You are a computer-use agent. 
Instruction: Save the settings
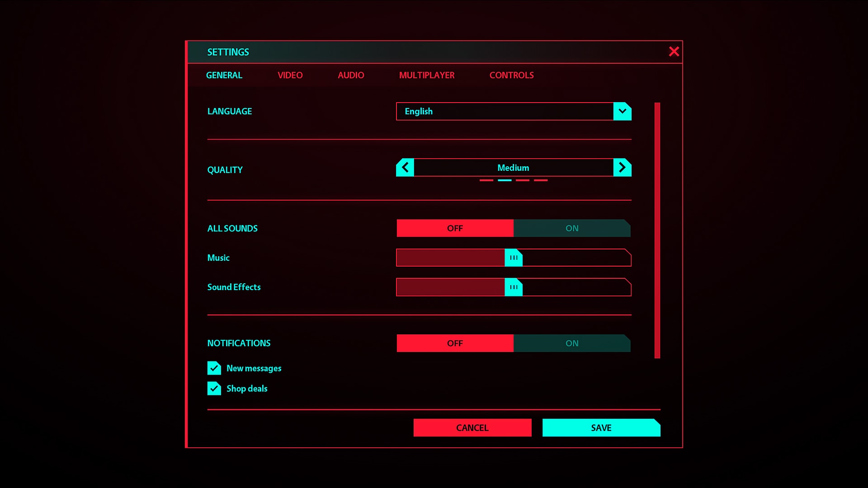coord(601,427)
